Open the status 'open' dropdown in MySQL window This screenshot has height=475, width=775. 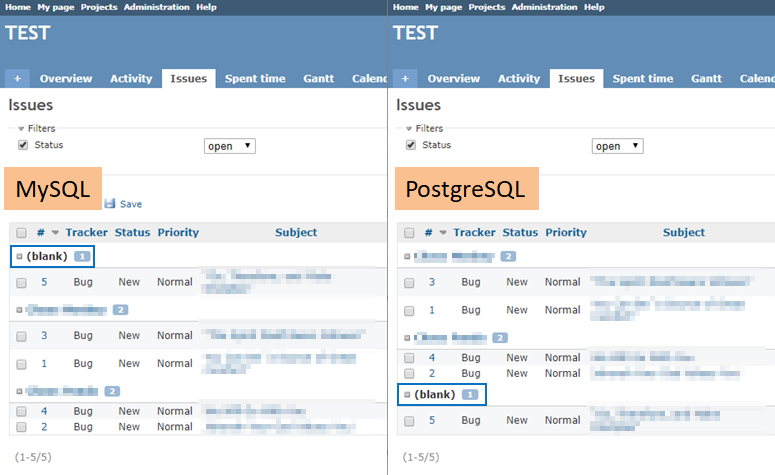tap(230, 146)
